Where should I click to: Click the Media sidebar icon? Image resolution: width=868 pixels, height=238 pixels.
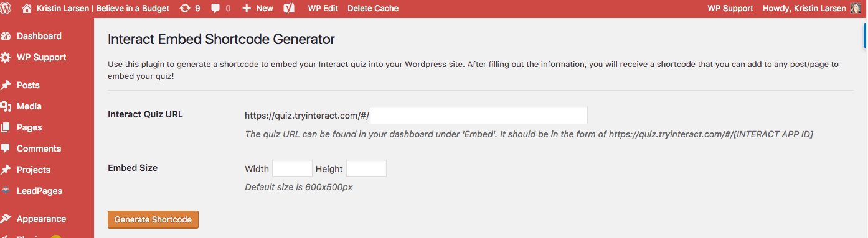pos(6,106)
